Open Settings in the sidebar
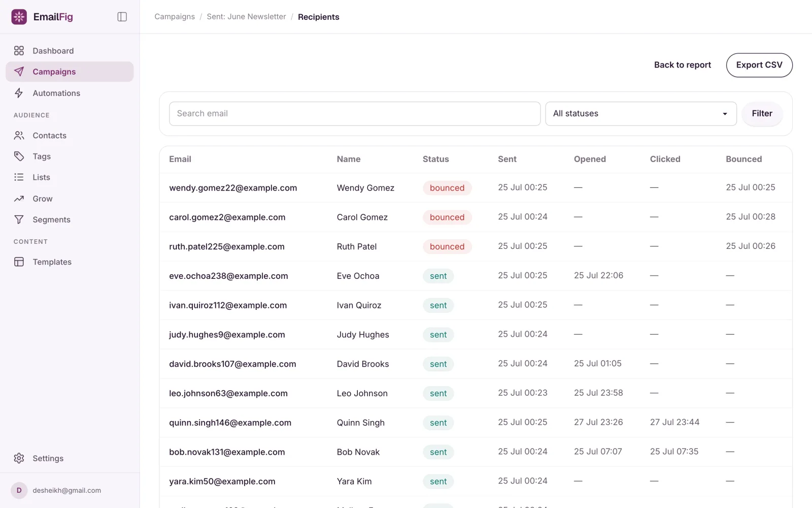 (70, 458)
